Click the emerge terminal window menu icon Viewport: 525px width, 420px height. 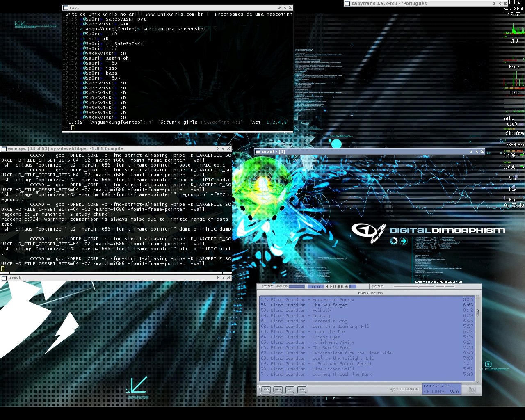coord(4,149)
